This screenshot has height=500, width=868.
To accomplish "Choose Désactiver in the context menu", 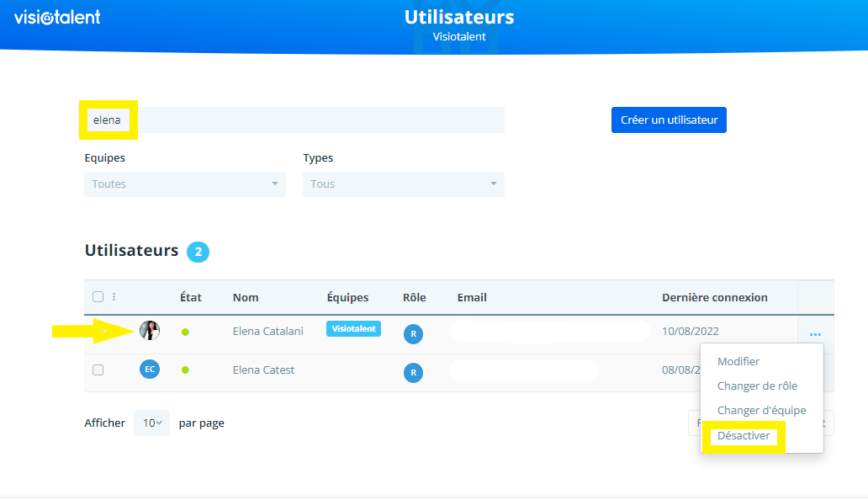I will (744, 436).
